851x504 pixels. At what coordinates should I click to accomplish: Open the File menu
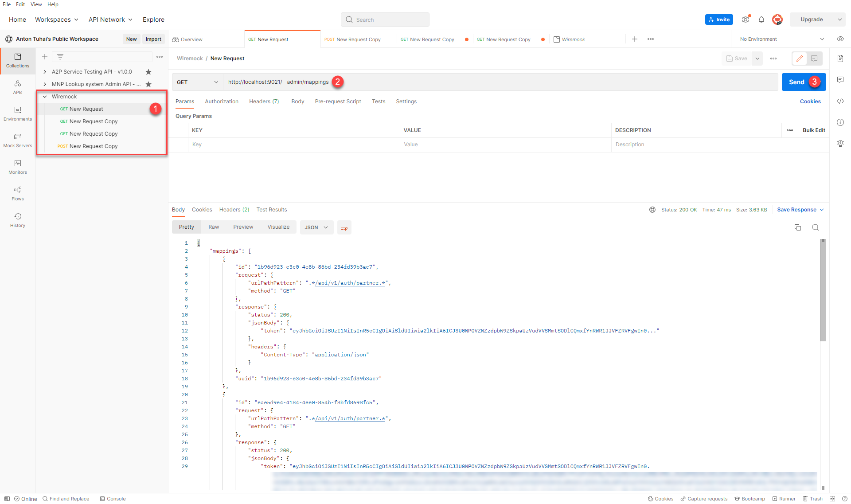click(x=7, y=4)
